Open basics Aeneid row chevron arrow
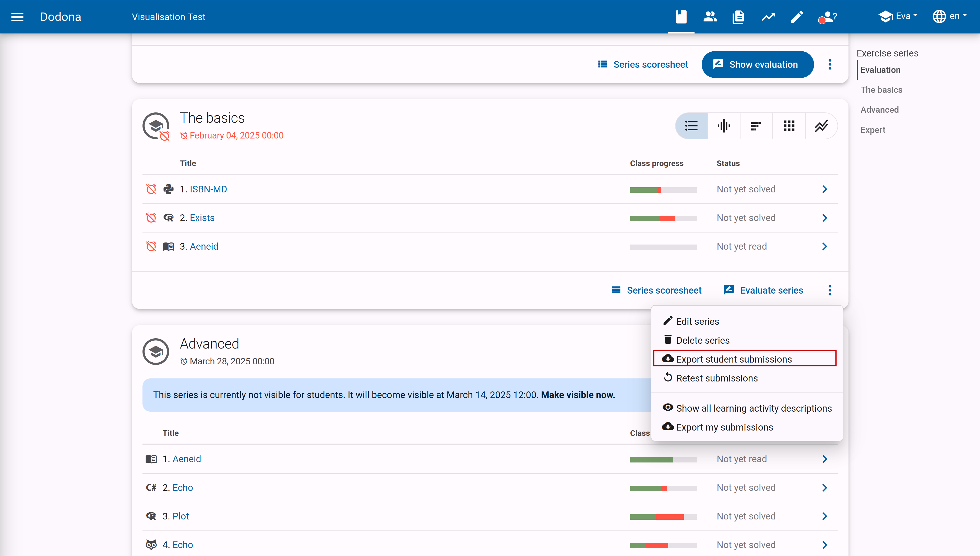This screenshot has width=980, height=556. tap(825, 246)
